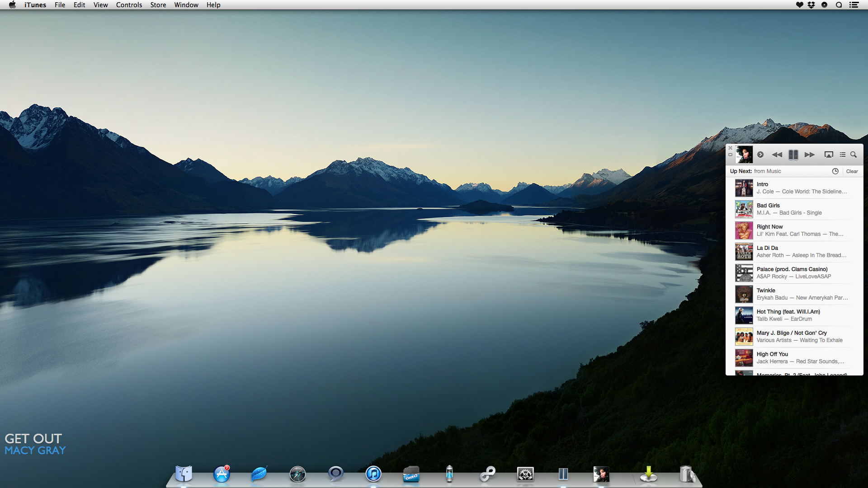Open the Oreo folder icon in the Dock
Viewport: 868px width, 488px height.
click(x=411, y=474)
